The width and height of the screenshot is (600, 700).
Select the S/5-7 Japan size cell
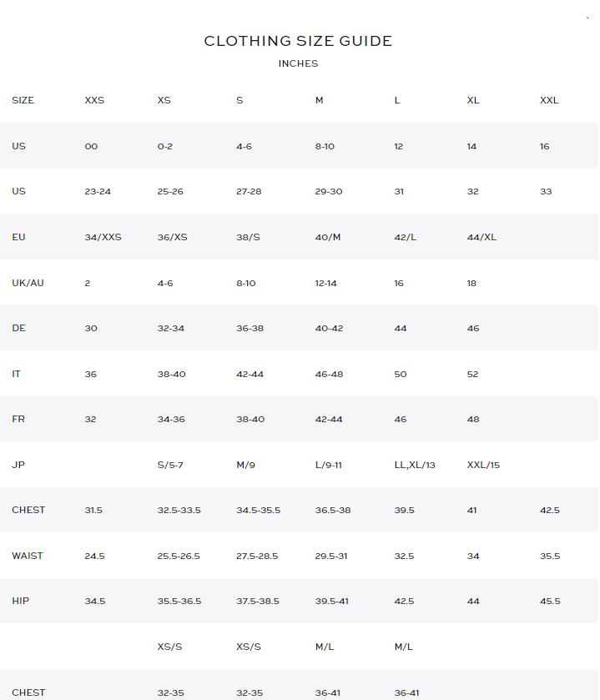pyautogui.click(x=170, y=465)
